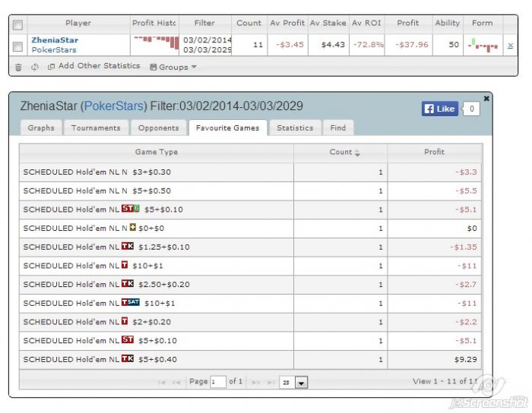
Task: Remove ZheniaStar row with x icon
Action: pos(510,46)
